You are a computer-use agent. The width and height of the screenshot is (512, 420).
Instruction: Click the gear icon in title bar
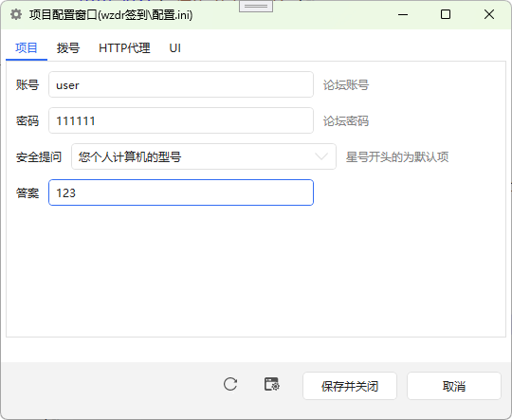(x=16, y=14)
